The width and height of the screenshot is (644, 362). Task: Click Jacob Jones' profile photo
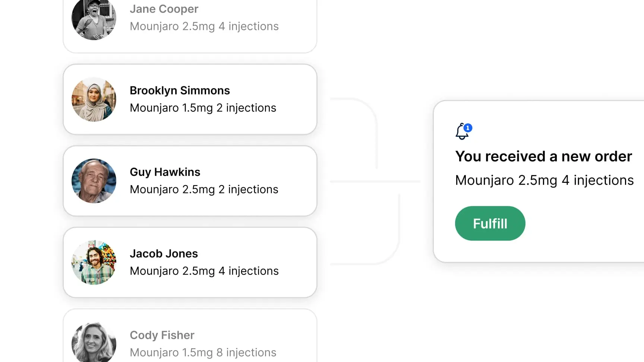[x=94, y=263]
